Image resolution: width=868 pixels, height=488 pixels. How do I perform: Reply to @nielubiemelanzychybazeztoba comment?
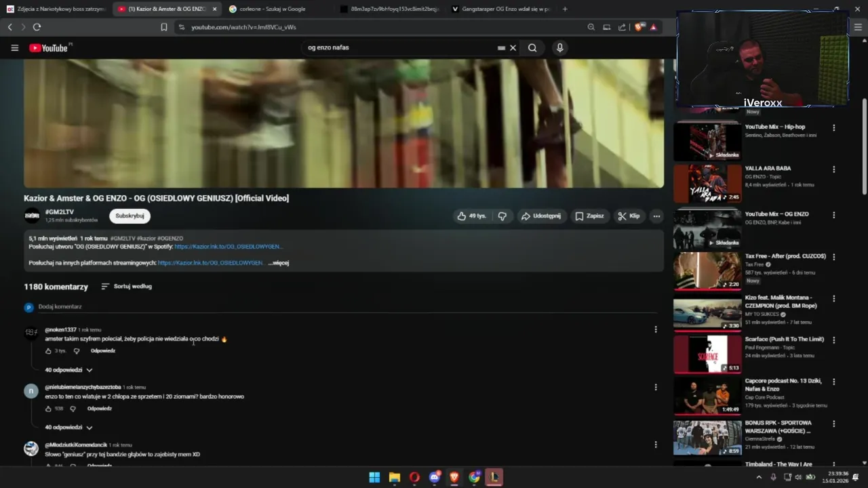click(x=100, y=409)
